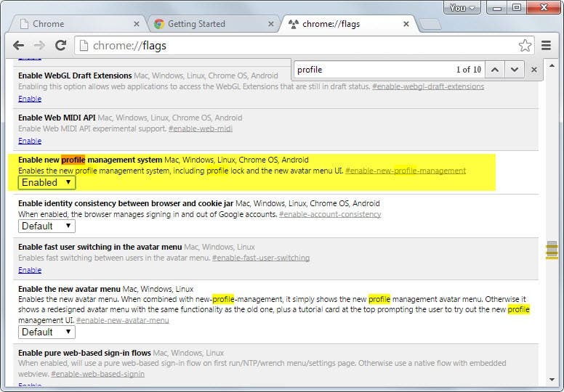Bookmark this page with the star icon
The width and height of the screenshot is (564, 392).
point(525,46)
